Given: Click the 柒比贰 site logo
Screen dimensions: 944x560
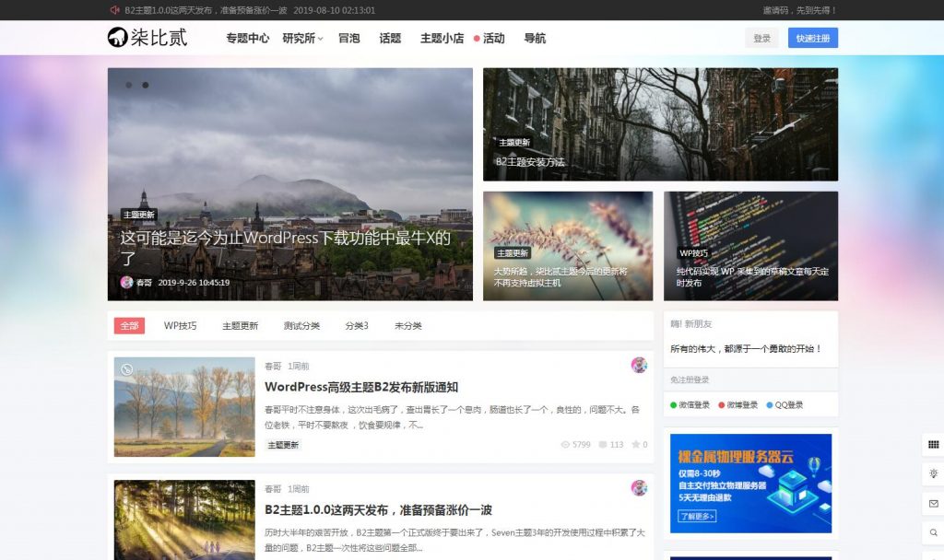Looking at the screenshot, I should coord(147,37).
